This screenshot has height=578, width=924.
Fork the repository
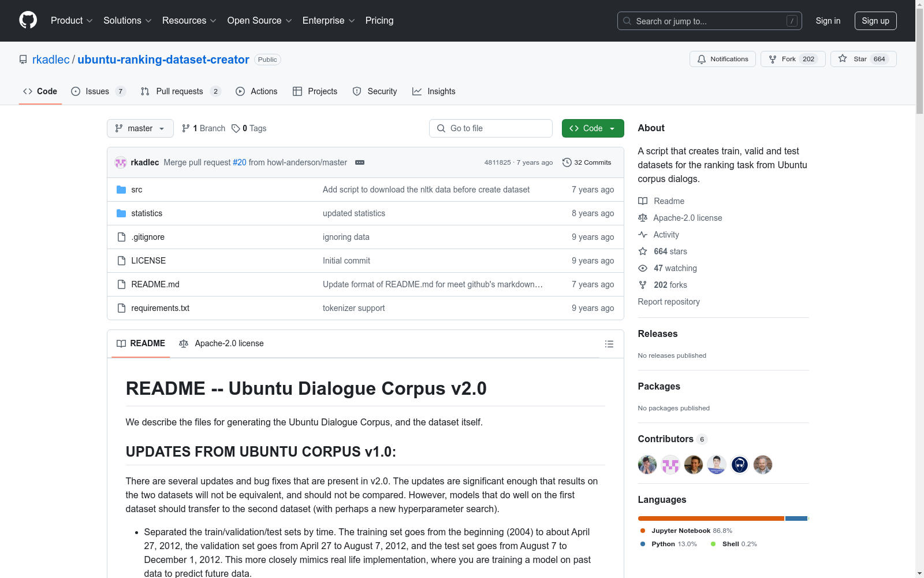[x=793, y=59]
